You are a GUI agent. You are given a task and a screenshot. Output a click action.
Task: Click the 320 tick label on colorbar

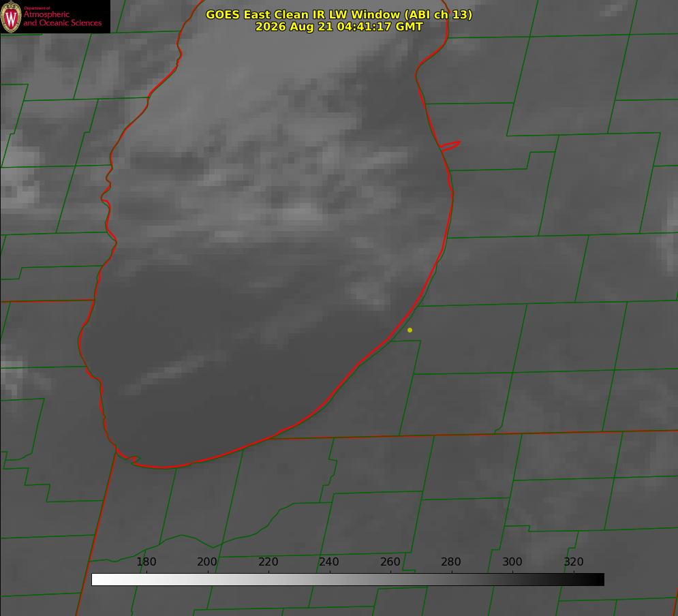574,561
